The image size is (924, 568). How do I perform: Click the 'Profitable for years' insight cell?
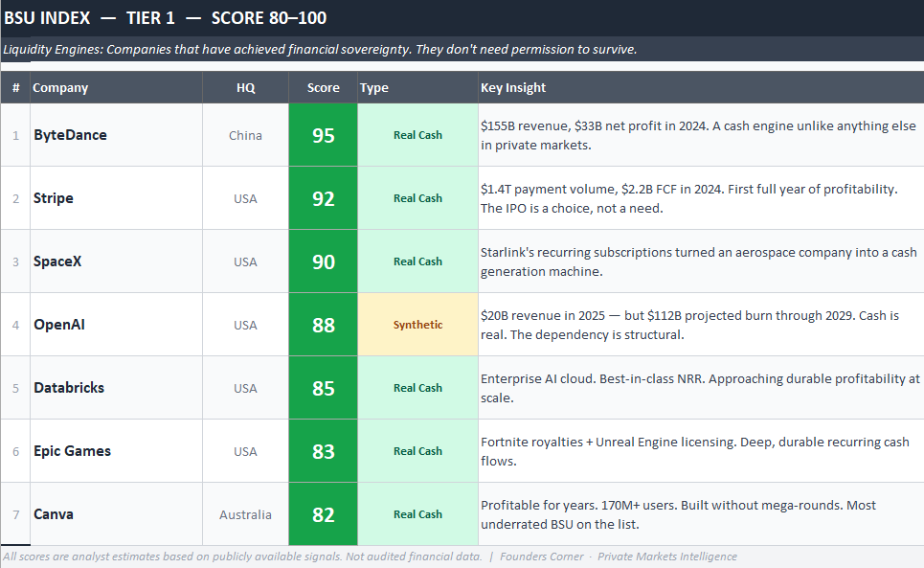701,513
